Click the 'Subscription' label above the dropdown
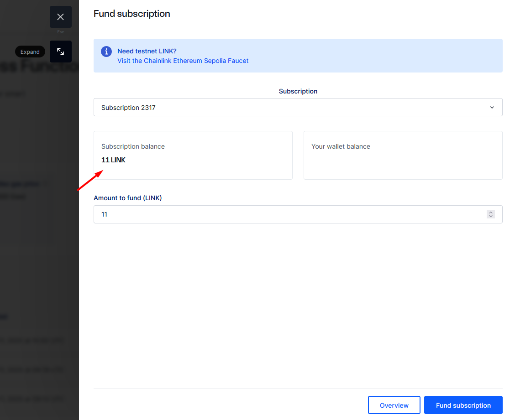Image resolution: width=515 pixels, height=420 pixels. pyautogui.click(x=298, y=91)
